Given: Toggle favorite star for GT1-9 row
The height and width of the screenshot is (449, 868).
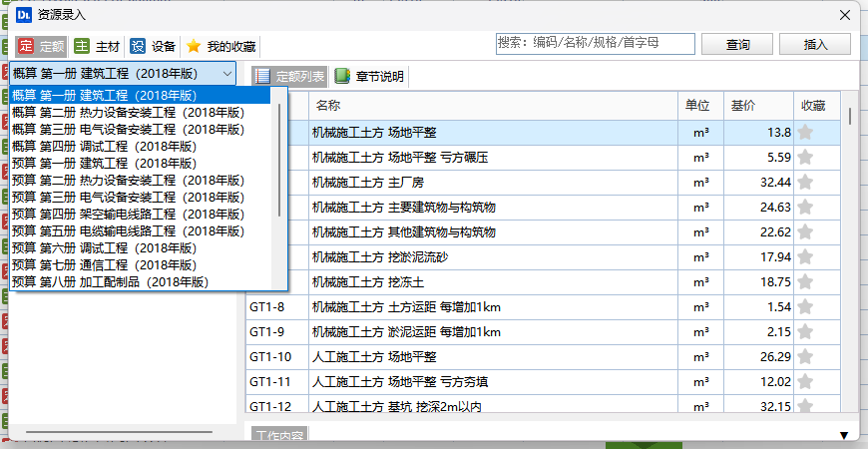Looking at the screenshot, I should click(805, 331).
